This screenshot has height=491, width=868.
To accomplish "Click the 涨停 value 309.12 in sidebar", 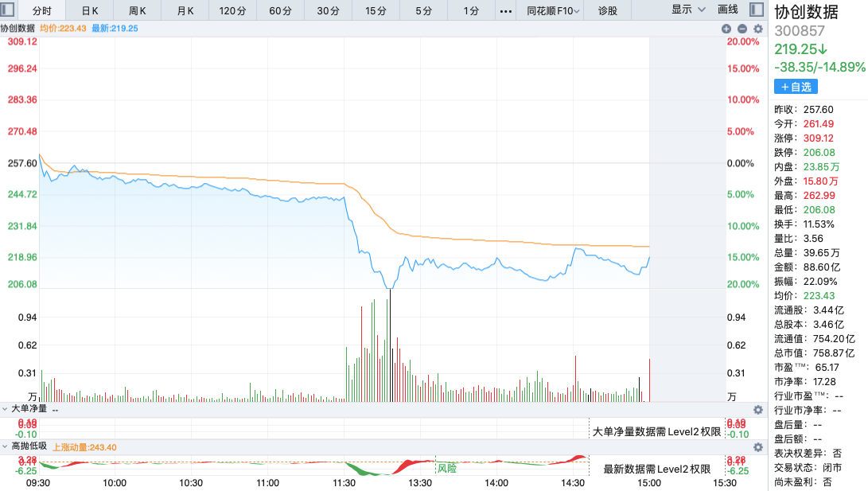I will 818,138.
